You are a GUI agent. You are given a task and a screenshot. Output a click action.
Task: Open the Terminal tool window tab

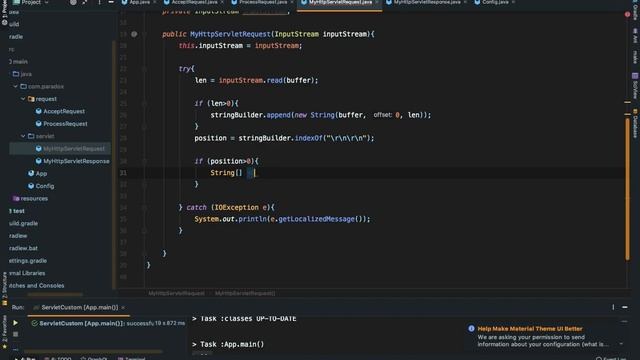[132, 358]
